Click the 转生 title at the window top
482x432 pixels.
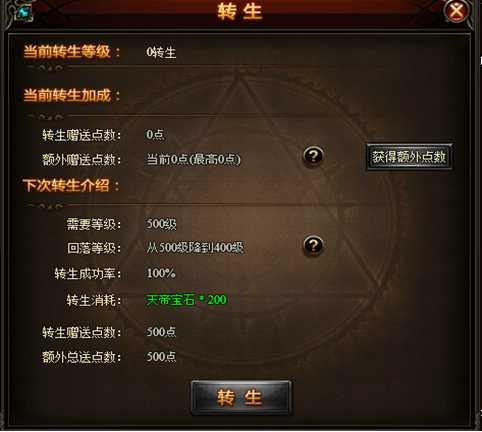point(240,12)
